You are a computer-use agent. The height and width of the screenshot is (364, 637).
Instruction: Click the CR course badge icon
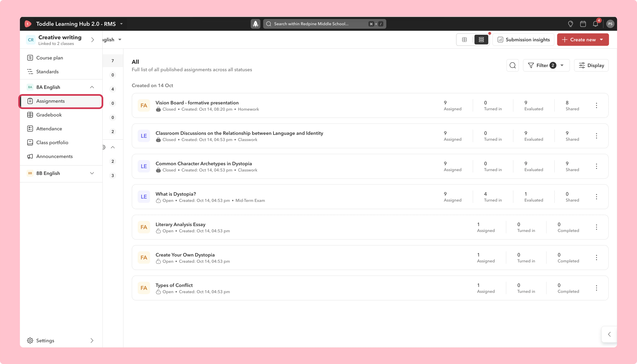31,40
